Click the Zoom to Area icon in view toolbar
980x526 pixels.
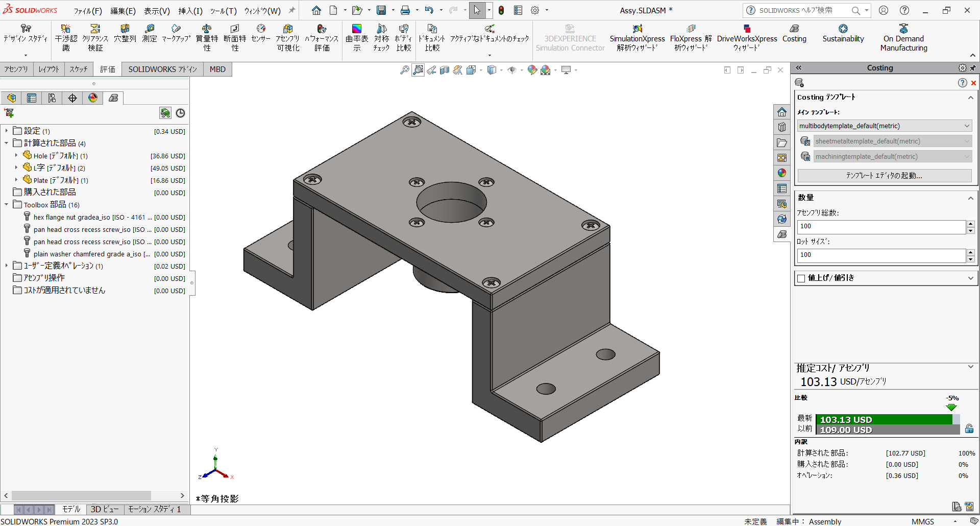418,70
